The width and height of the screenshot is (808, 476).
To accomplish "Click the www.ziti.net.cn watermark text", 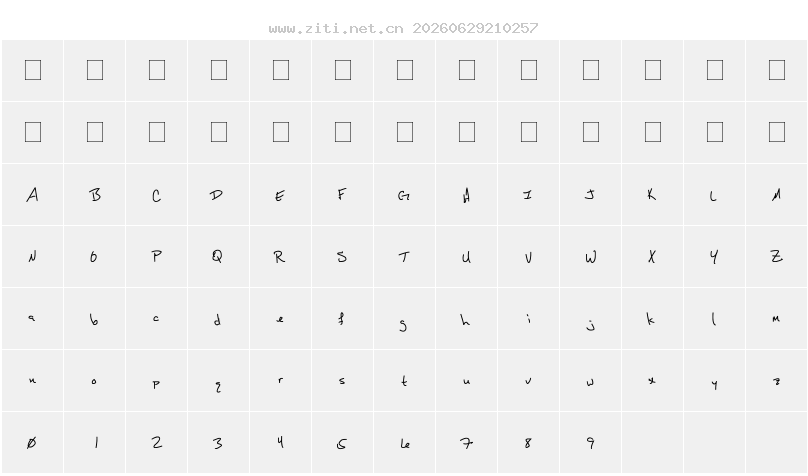I will pos(336,28).
